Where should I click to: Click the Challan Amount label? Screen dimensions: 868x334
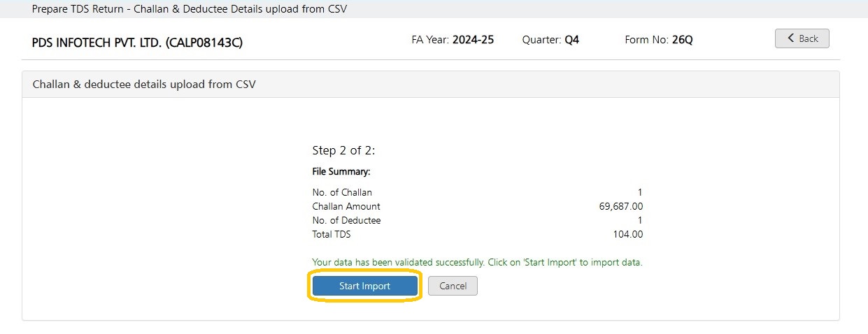tap(346, 206)
